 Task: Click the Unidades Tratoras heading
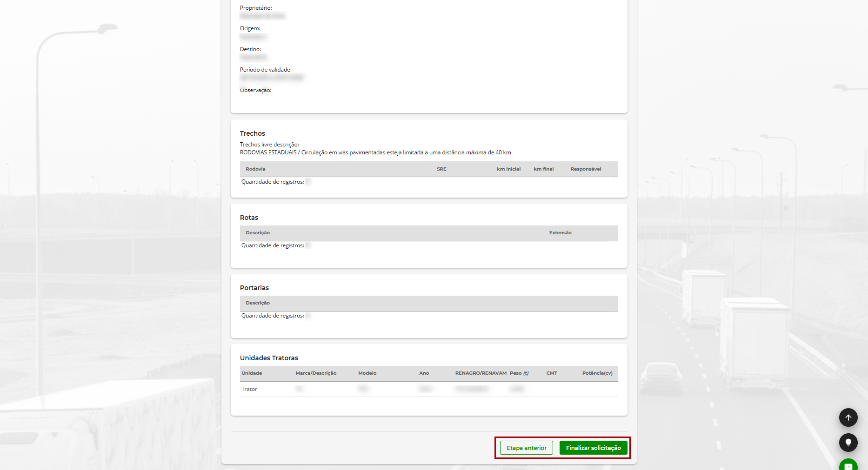pos(269,358)
